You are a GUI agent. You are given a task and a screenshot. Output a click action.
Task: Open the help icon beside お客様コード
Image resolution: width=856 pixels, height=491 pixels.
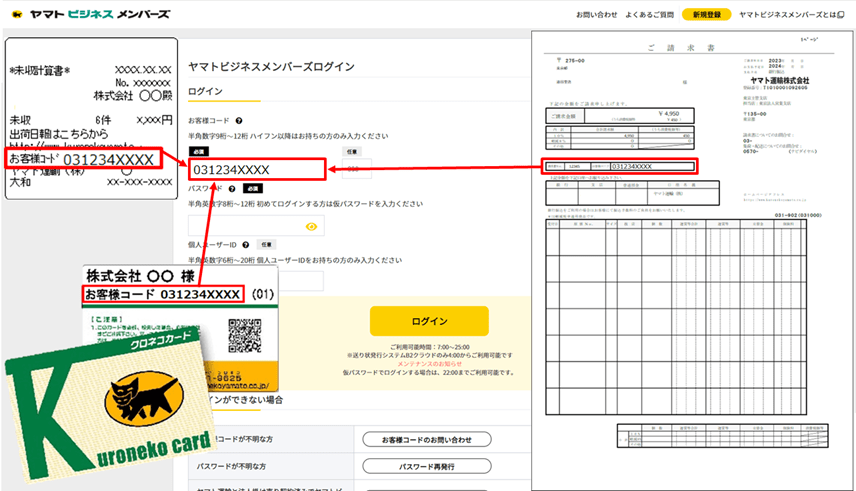(x=239, y=121)
